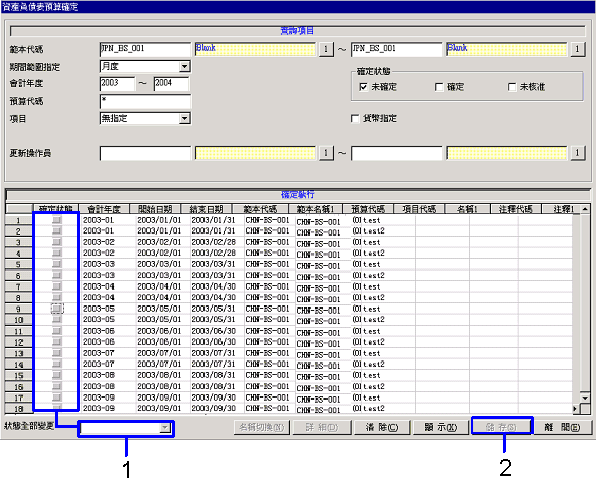Click the 範本代碼 column header in grid
This screenshot has width=600, height=485.
coord(260,209)
